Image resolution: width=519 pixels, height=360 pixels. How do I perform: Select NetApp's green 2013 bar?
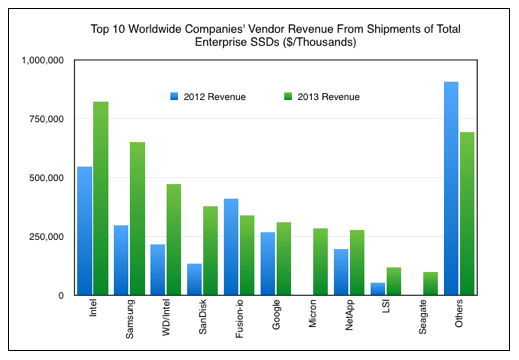pyautogui.click(x=357, y=262)
